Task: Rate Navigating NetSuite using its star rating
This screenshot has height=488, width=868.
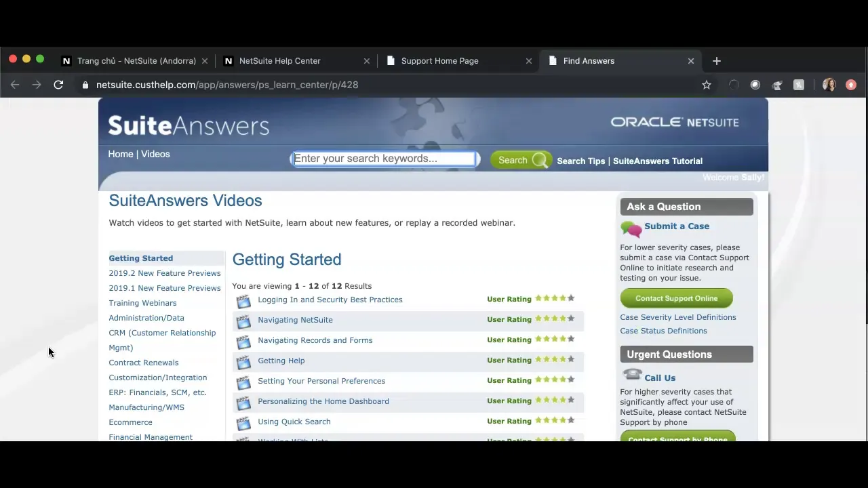Action: [555, 319]
